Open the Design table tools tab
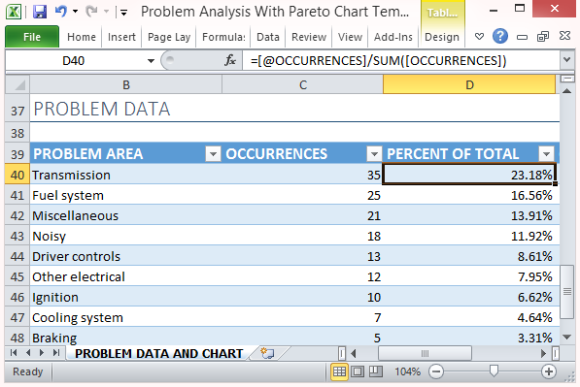The width and height of the screenshot is (580, 387). pos(442,37)
